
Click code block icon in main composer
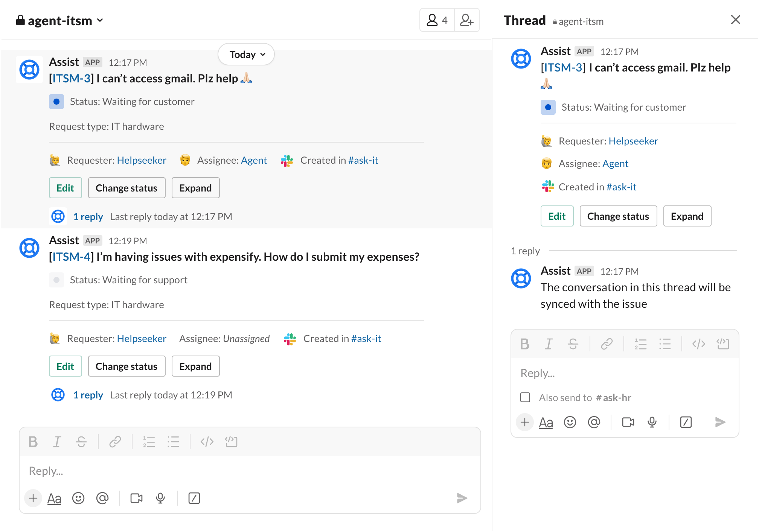click(231, 441)
